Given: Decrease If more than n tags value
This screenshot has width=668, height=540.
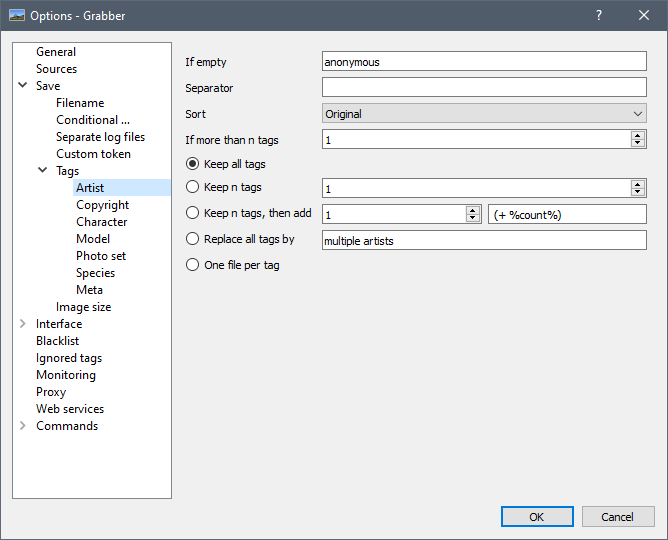Looking at the screenshot, I should click(637, 143).
